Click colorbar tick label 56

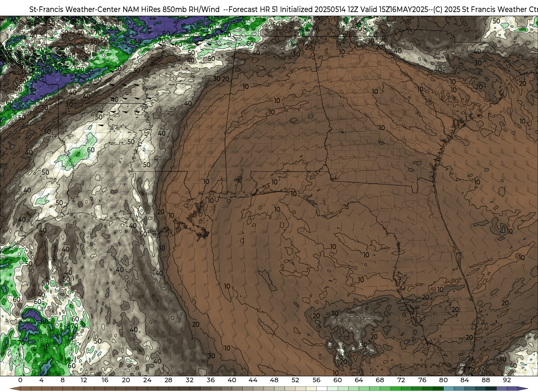pos(316,380)
